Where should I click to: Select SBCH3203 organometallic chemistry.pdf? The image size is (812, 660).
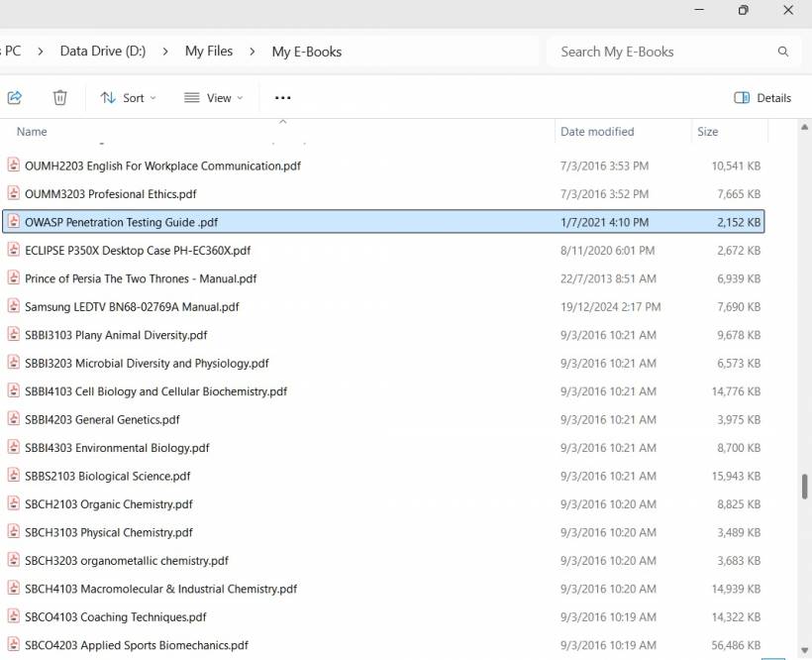(383, 561)
